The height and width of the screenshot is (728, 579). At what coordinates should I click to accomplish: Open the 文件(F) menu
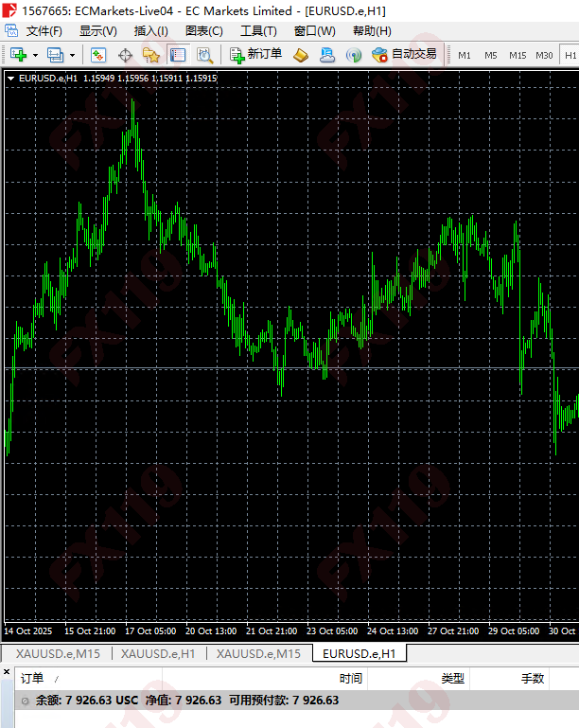click(x=44, y=30)
